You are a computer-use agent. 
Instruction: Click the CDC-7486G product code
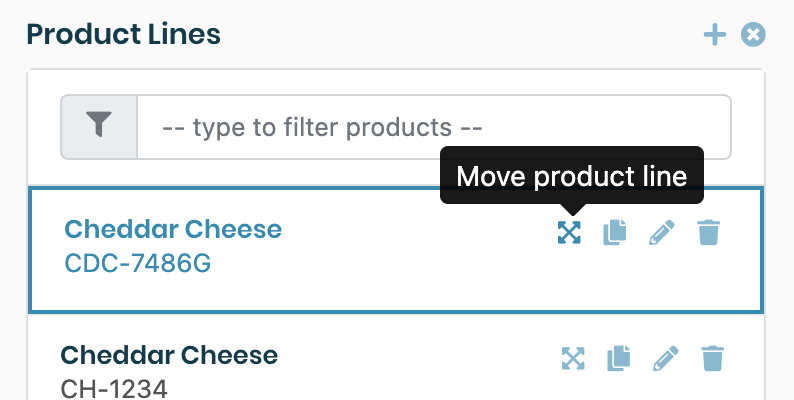pos(138,263)
